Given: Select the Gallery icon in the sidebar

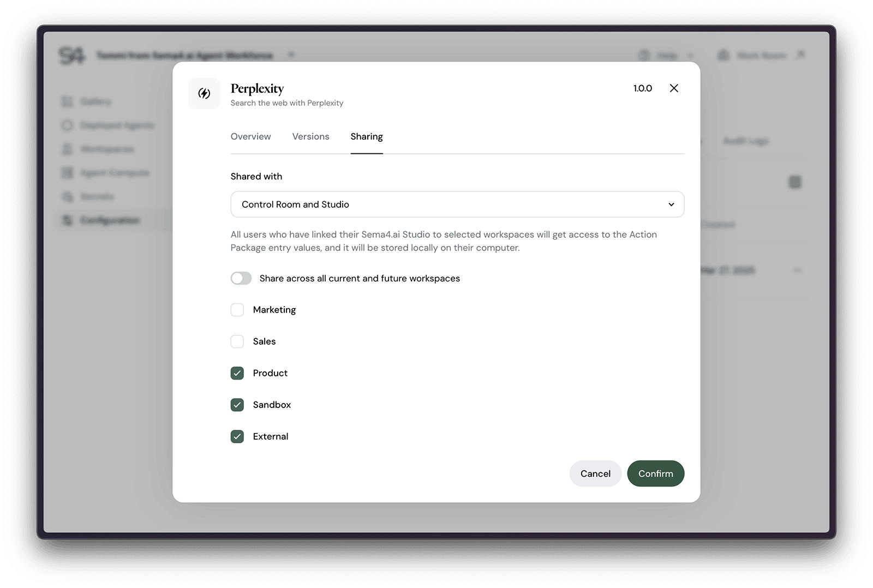Looking at the screenshot, I should [68, 101].
